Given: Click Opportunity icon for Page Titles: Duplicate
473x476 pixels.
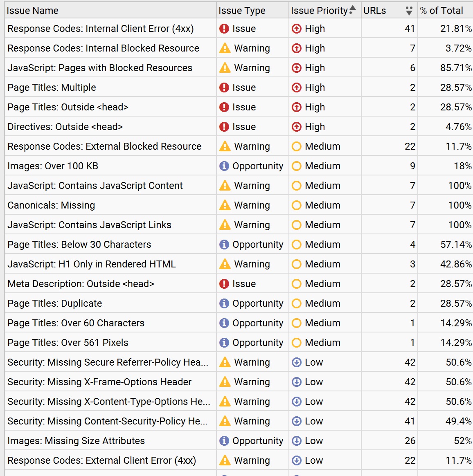Looking at the screenshot, I should tap(224, 303).
